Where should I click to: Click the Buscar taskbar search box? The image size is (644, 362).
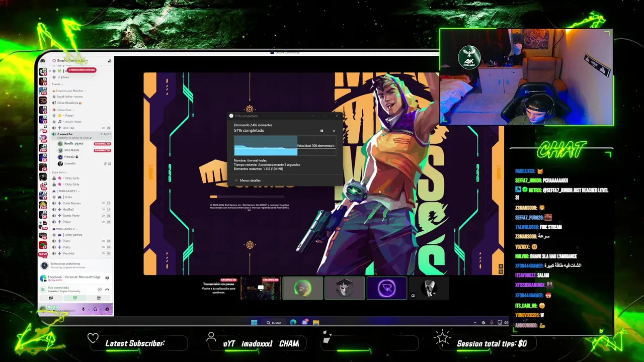tap(274, 322)
